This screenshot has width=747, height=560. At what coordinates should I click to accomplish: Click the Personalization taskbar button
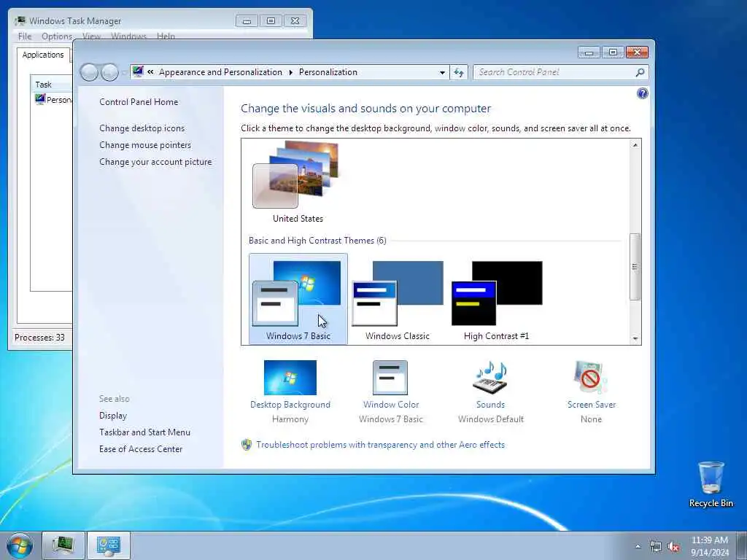[109, 545]
